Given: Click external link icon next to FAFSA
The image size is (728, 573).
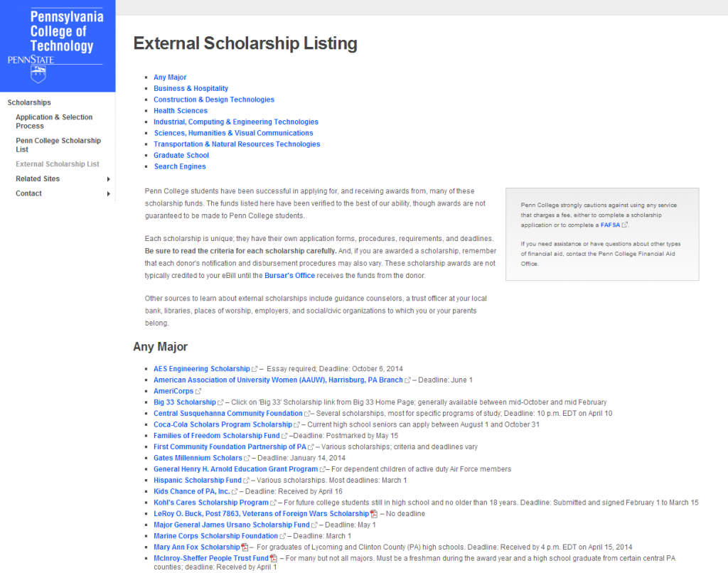Looking at the screenshot, I should pyautogui.click(x=624, y=225).
